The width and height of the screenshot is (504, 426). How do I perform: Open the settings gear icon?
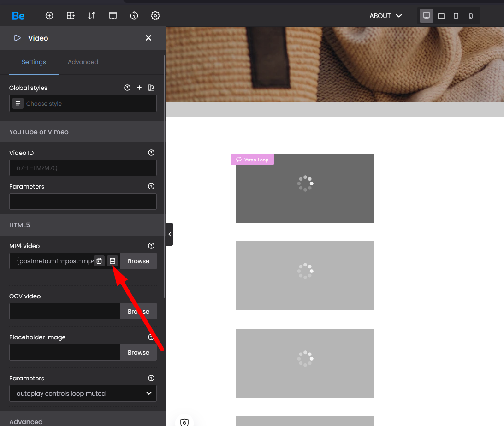[155, 16]
